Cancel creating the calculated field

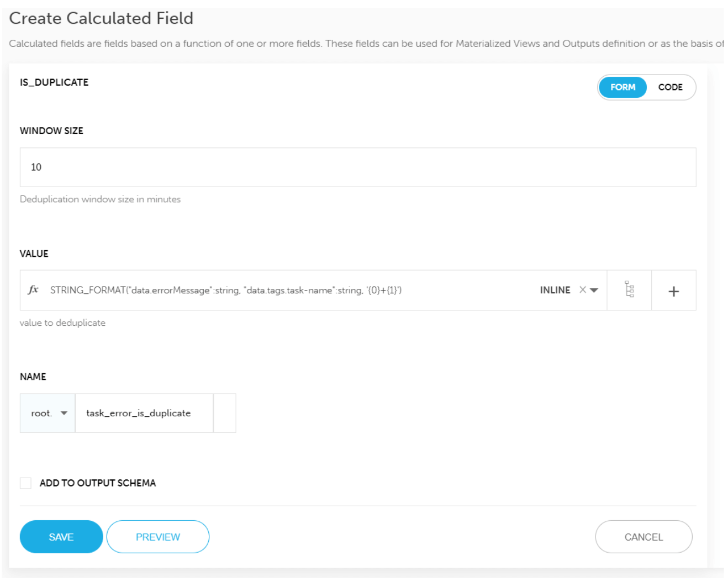coord(643,537)
